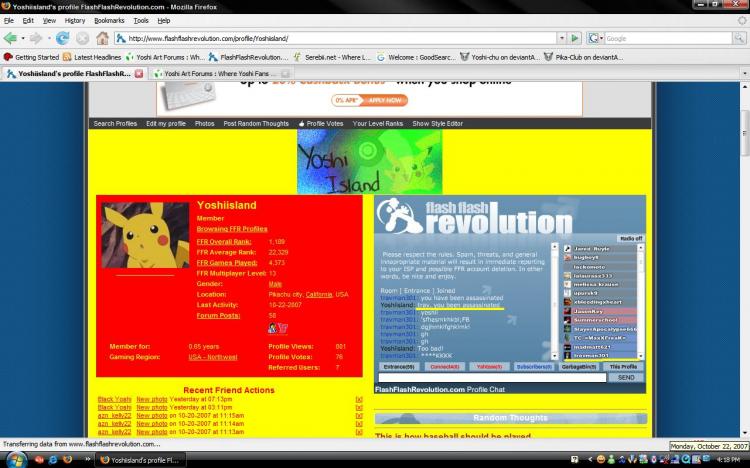750x468 pixels.
Task: Click the green back arrow button
Action: coord(10,38)
